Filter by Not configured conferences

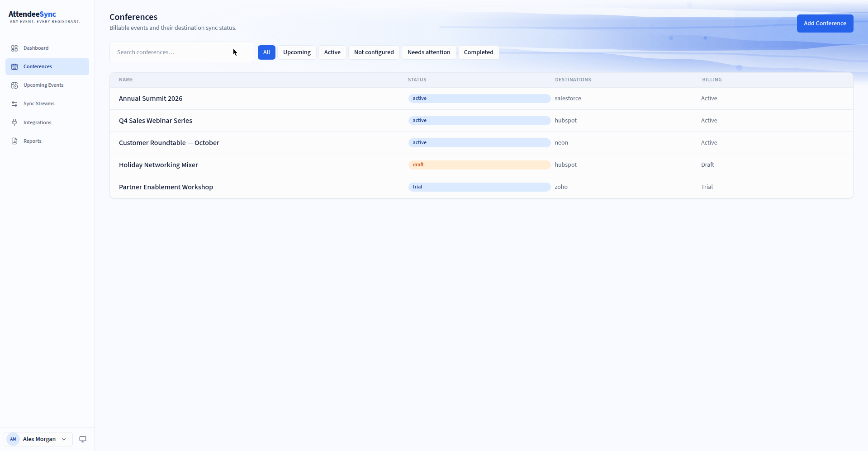coord(374,52)
